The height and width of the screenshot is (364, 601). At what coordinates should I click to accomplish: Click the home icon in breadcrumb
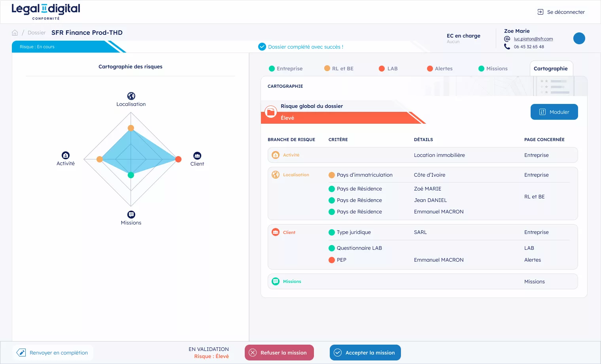point(15,33)
